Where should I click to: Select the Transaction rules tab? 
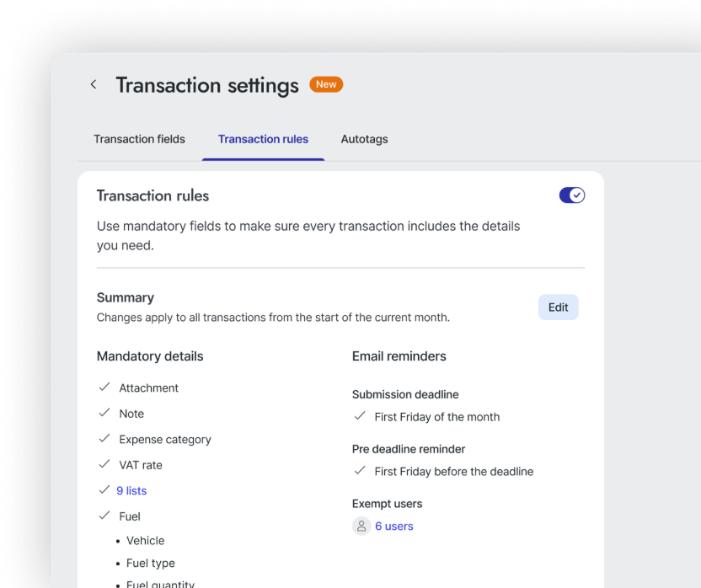[x=263, y=139]
